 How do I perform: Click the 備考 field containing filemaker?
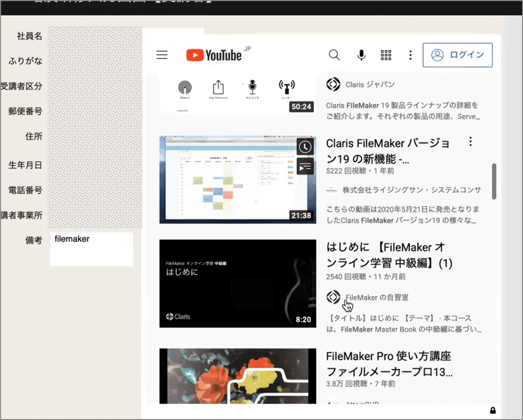(x=92, y=249)
